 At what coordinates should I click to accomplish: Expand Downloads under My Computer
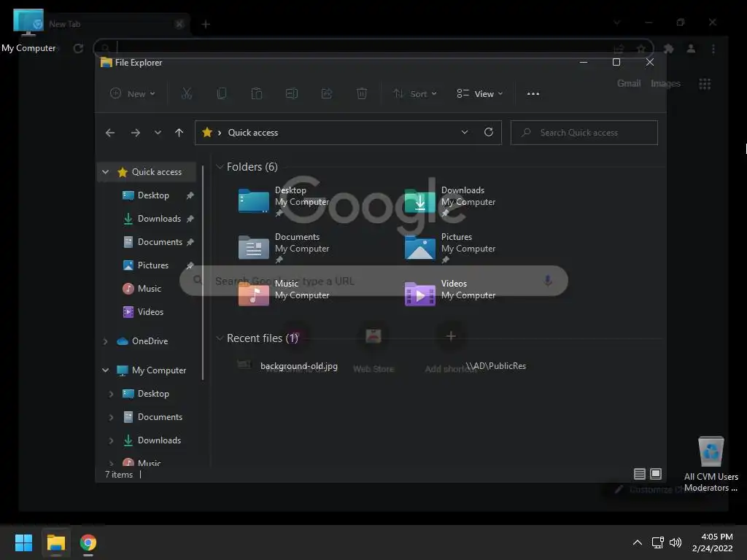coord(111,440)
